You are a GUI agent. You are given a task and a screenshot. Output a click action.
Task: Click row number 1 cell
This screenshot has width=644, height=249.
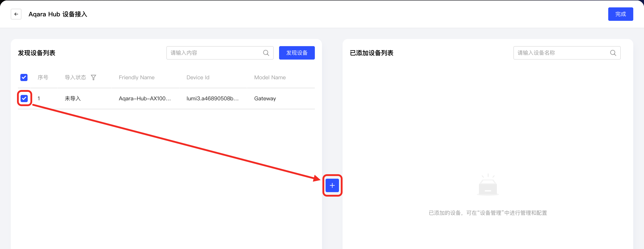39,99
